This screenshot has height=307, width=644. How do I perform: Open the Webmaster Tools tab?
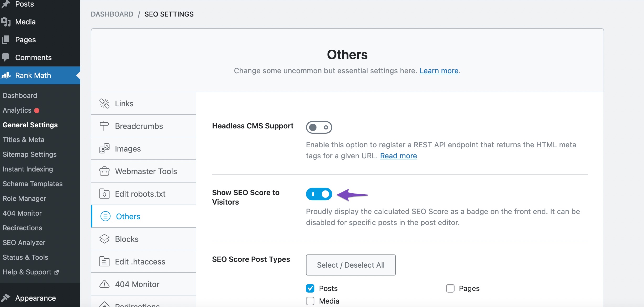tap(144, 171)
